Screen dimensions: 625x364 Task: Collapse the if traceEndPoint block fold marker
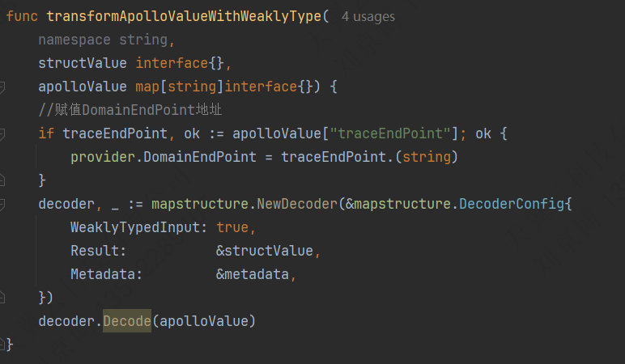pos(2,133)
